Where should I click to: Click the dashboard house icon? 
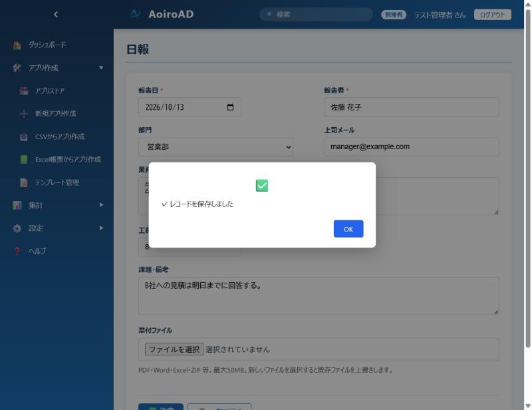(17, 45)
